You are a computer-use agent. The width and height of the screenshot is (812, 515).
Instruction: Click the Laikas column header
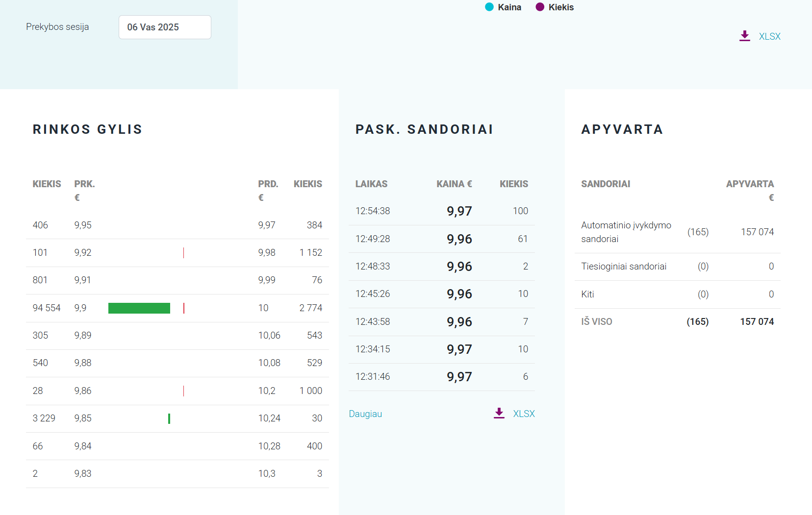(x=371, y=184)
